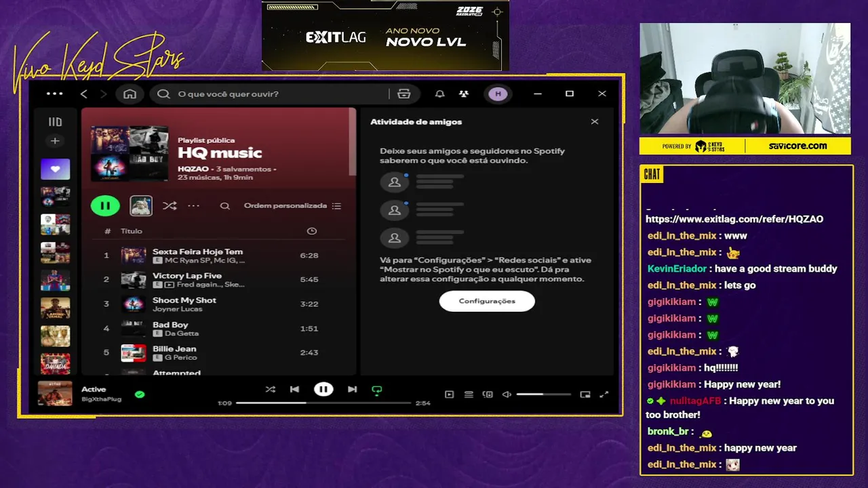Open the Browse icon in search bar

pos(404,94)
